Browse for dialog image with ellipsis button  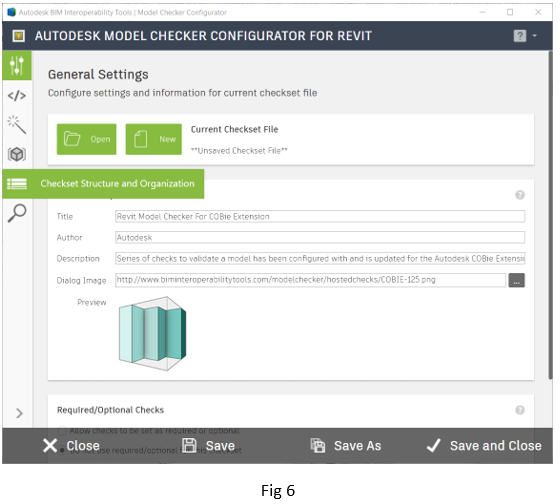click(x=517, y=280)
